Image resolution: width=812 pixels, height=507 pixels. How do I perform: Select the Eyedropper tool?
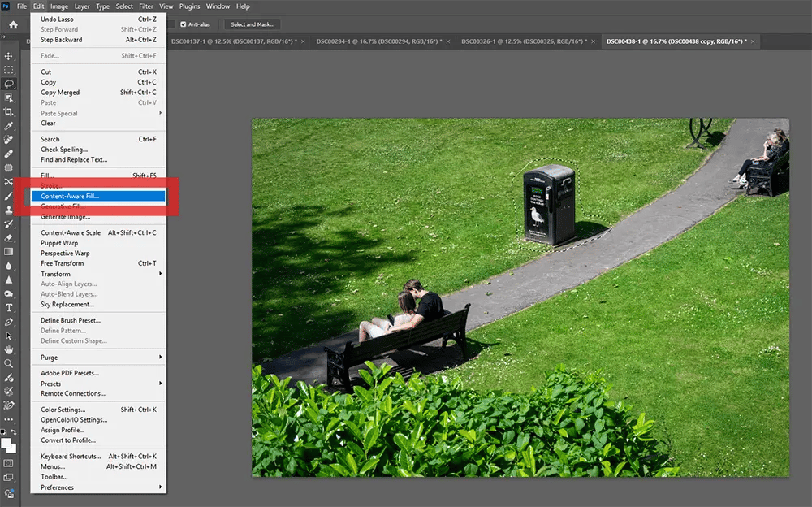pos(9,126)
